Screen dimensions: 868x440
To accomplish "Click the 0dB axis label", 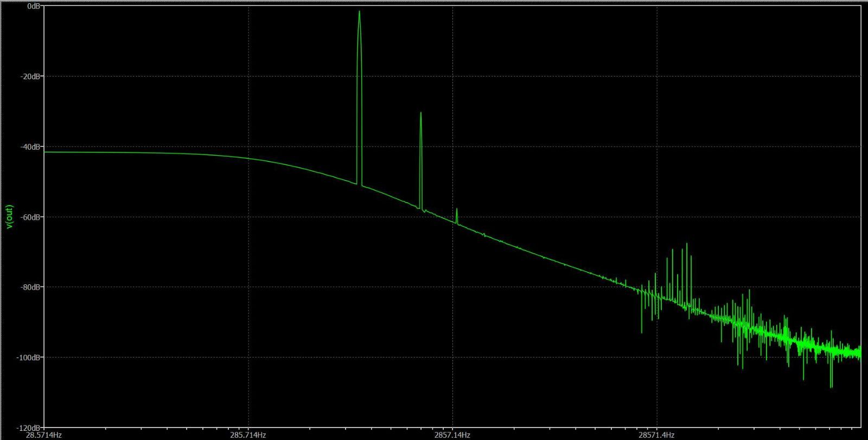I will [33, 7].
